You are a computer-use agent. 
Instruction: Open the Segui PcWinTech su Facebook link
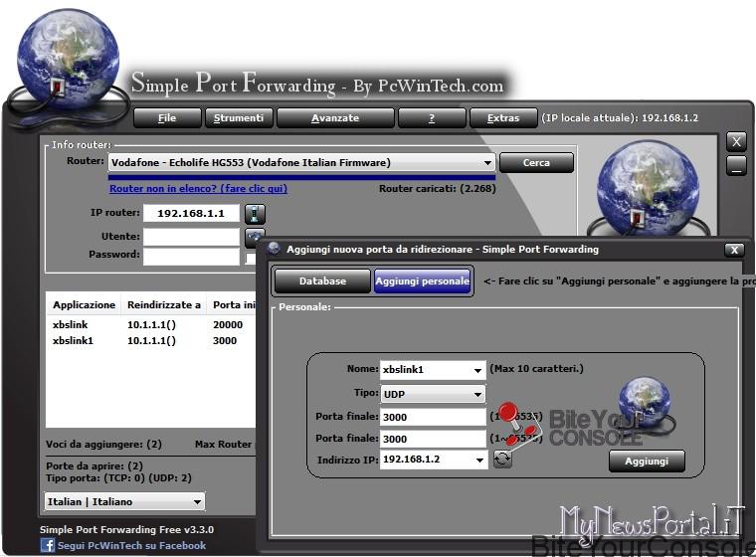[x=131, y=545]
